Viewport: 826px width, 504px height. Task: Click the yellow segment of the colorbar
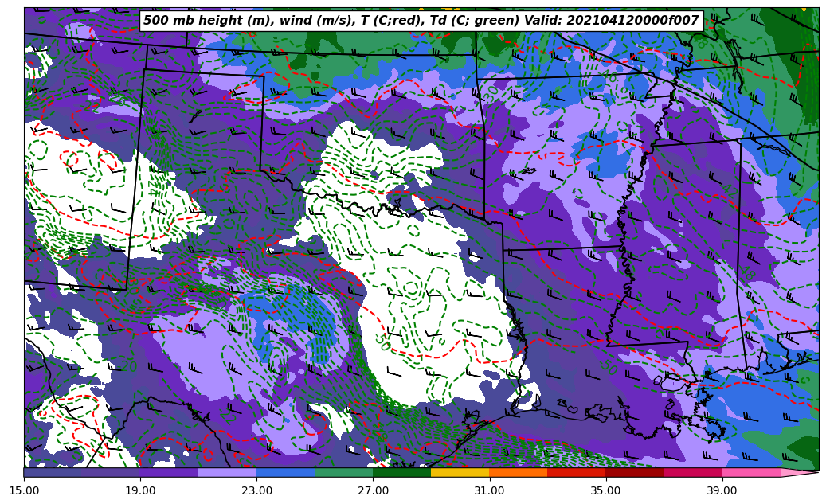click(x=460, y=472)
